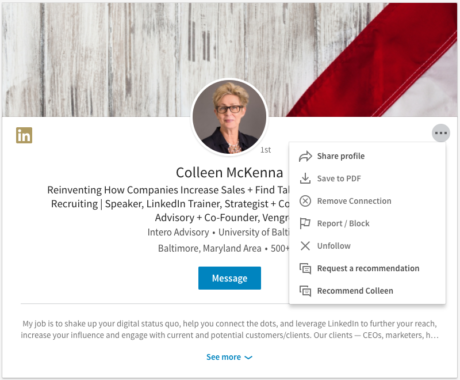Click the Unfollow X icon
460x380 pixels.
[x=305, y=246]
